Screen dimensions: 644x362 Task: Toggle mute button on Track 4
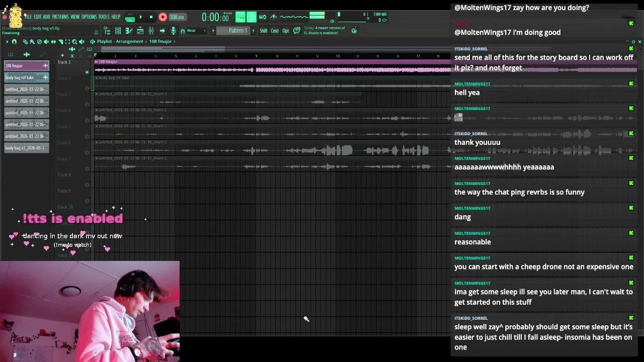(x=87, y=121)
